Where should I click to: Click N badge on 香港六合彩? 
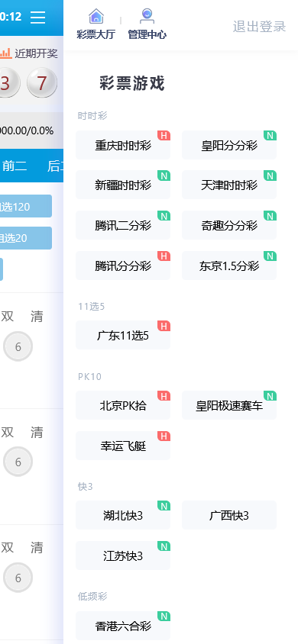tap(164, 617)
